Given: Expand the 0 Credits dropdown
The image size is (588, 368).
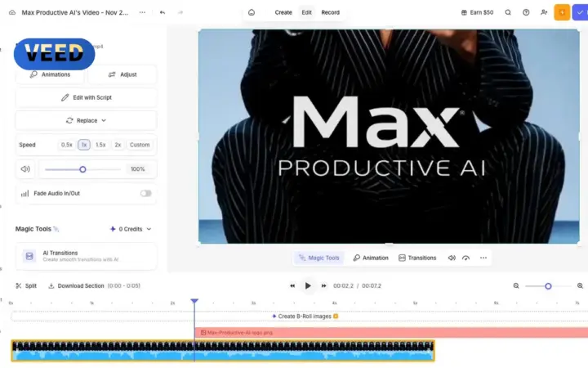Looking at the screenshot, I should pos(131,229).
